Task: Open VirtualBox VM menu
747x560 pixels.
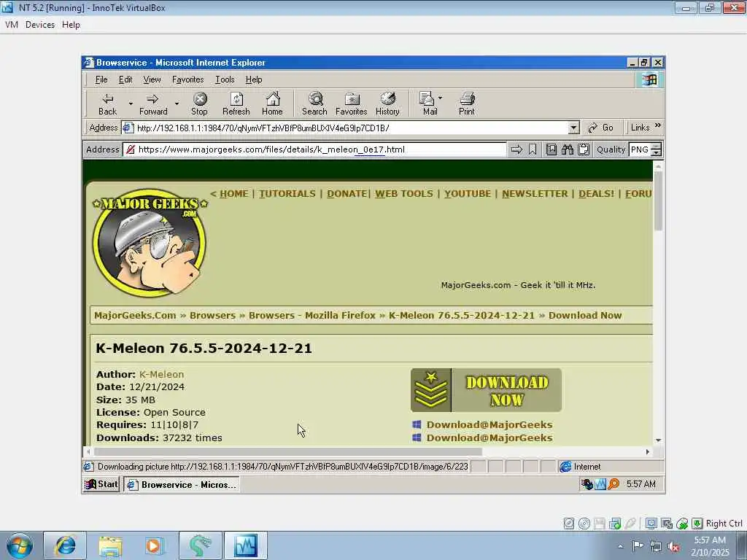Action: 12,25
